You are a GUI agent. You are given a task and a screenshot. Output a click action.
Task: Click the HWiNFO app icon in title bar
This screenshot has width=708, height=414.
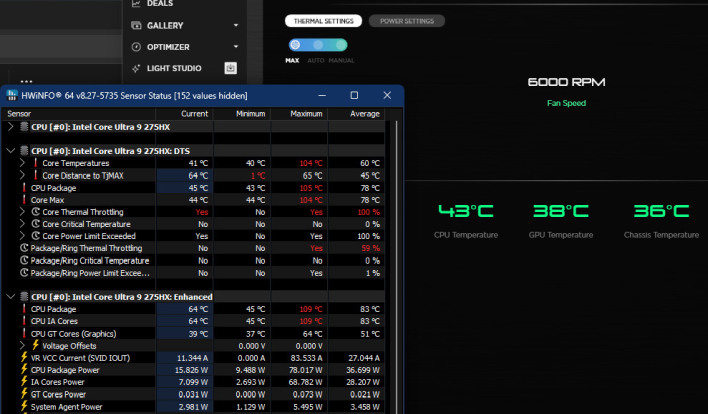(12, 95)
